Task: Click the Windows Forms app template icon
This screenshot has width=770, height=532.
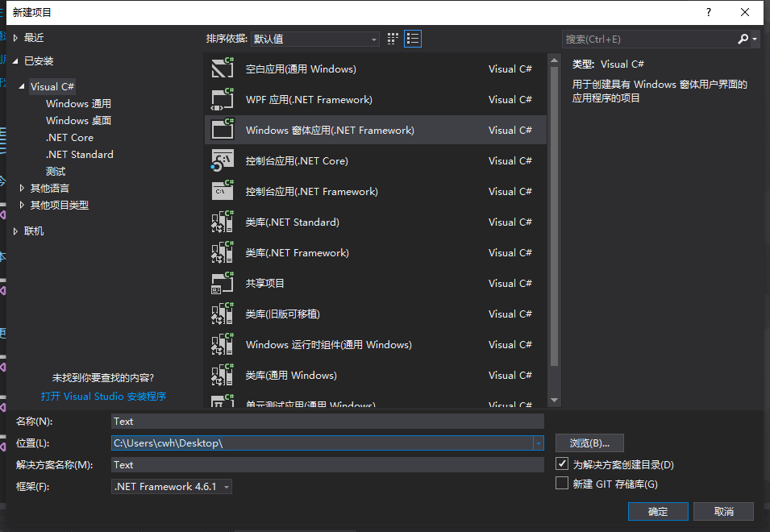Action: click(x=223, y=130)
